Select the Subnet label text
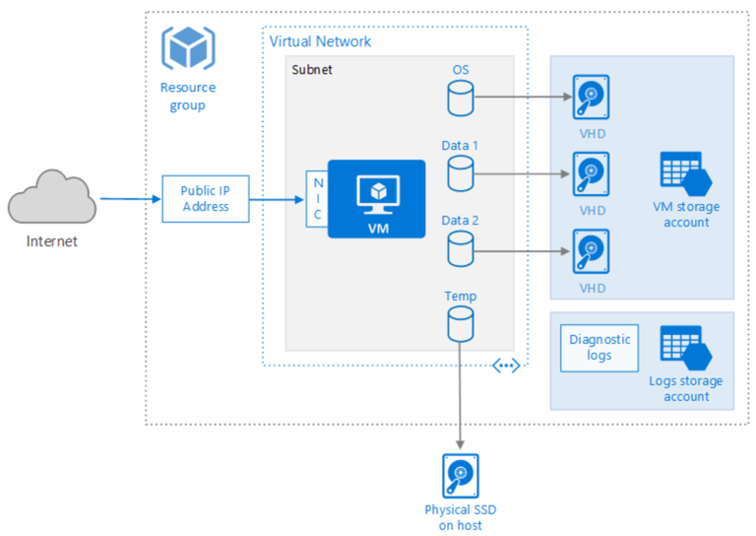This screenshot has height=536, width=756. click(312, 71)
